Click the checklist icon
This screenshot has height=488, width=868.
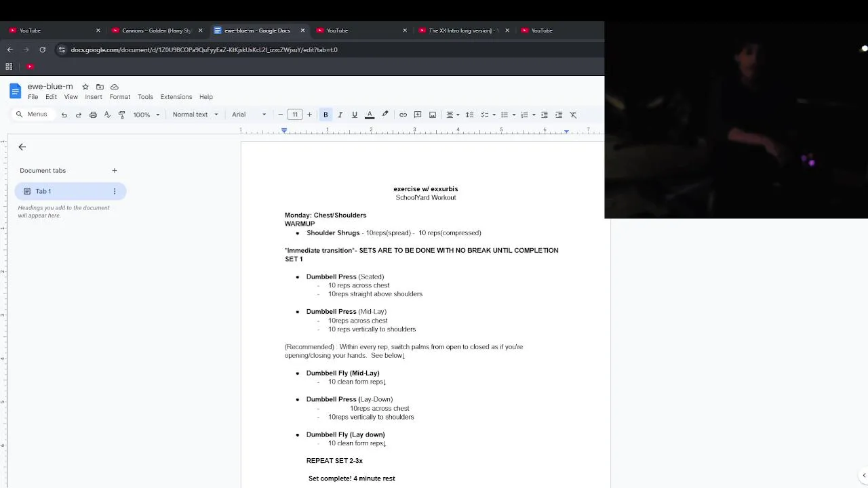click(484, 115)
